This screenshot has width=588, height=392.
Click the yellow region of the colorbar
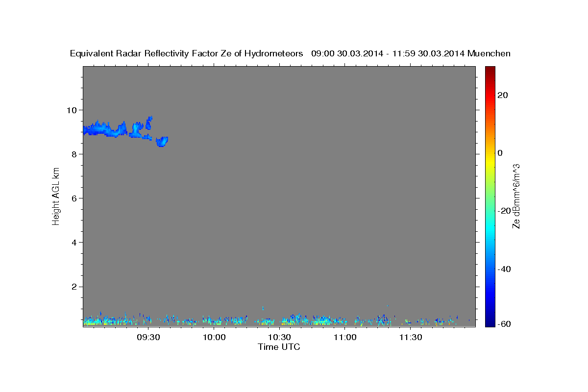[x=490, y=162]
